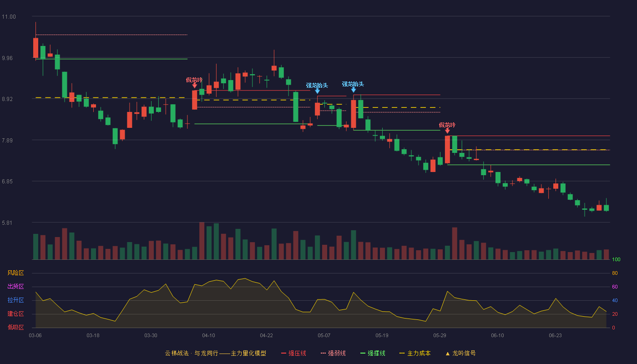The width and height of the screenshot is (637, 364).
Task: Click the 60 indicator scale label
Action: point(615,287)
